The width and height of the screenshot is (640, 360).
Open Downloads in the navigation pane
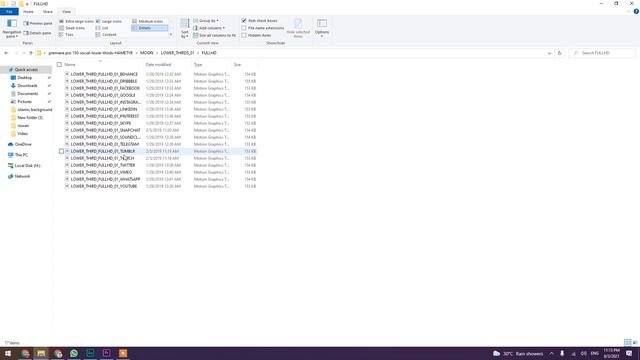(27, 86)
